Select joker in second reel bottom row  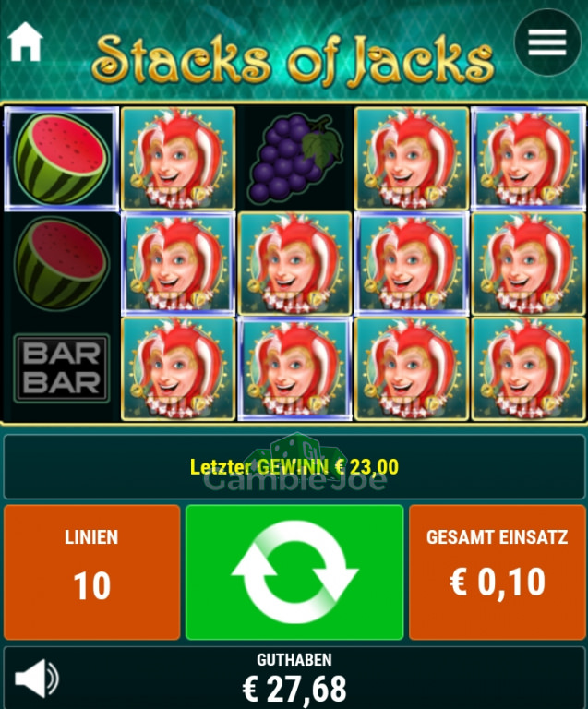point(178,368)
